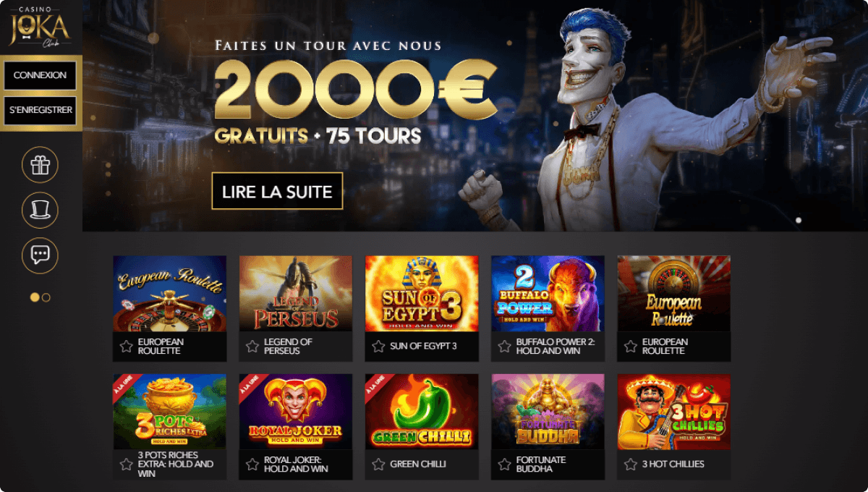Open the Sun of Egypt 3 thumbnail
Viewport: 868px width, 492px height.
[x=422, y=294]
